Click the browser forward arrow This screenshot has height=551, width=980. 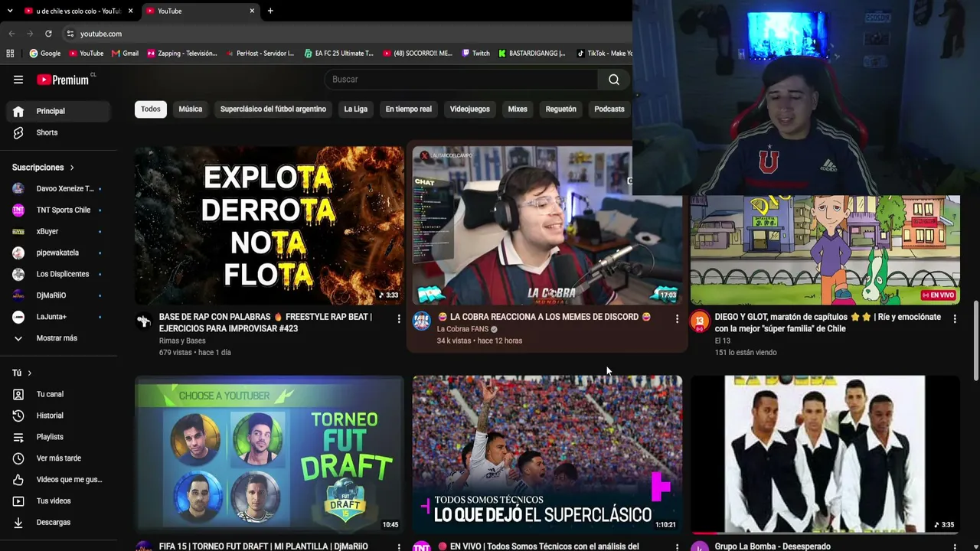click(x=30, y=34)
